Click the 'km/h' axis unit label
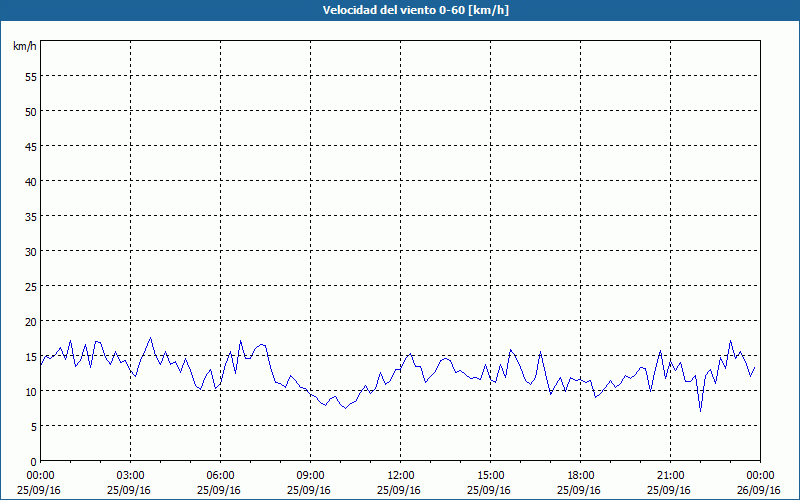 coord(25,46)
